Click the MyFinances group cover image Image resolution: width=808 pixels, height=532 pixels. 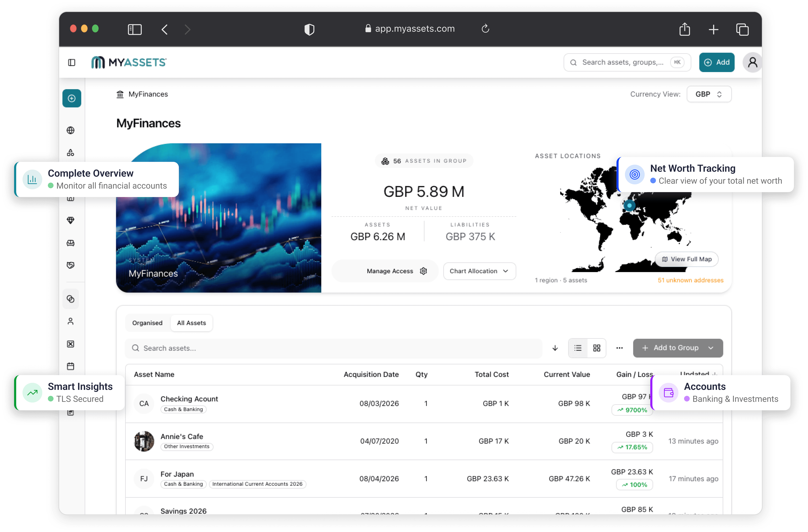point(219,218)
